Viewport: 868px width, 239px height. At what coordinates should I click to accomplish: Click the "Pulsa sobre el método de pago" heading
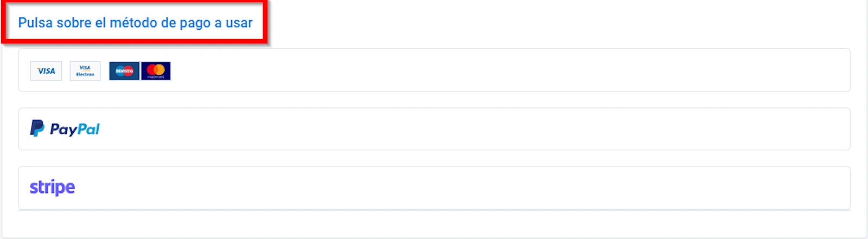coord(135,23)
